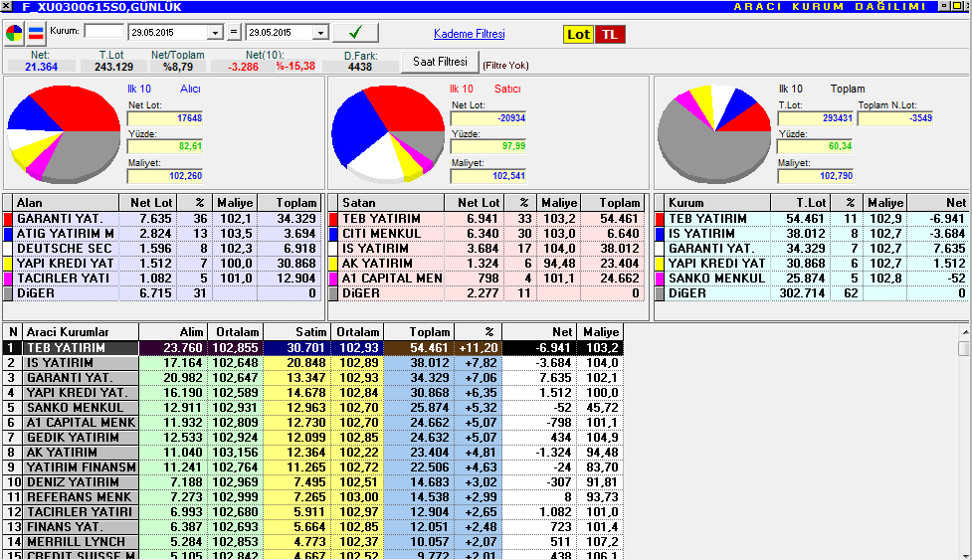The height and width of the screenshot is (560, 972).
Task: Click red swatch beside GARANTI YAT. buyer
Action: coord(8,219)
